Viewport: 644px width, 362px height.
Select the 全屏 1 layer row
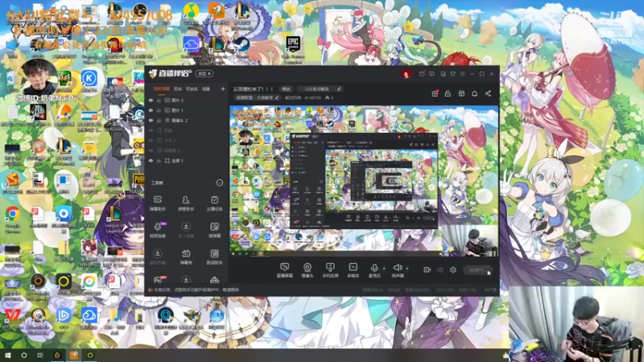(187, 160)
